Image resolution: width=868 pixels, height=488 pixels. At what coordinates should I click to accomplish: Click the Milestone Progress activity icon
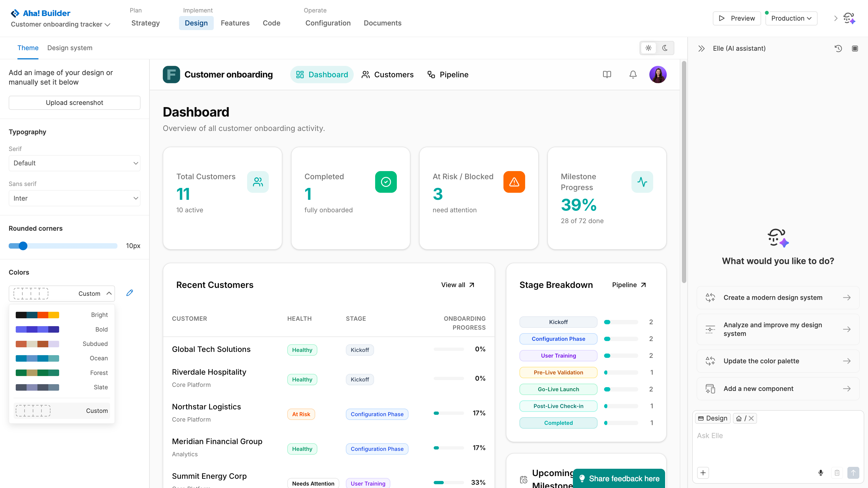click(x=642, y=182)
